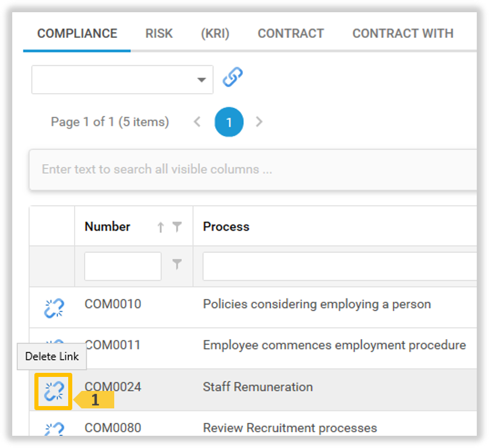
Task: Click the blue link icon beside the dropdown
Action: [x=233, y=77]
